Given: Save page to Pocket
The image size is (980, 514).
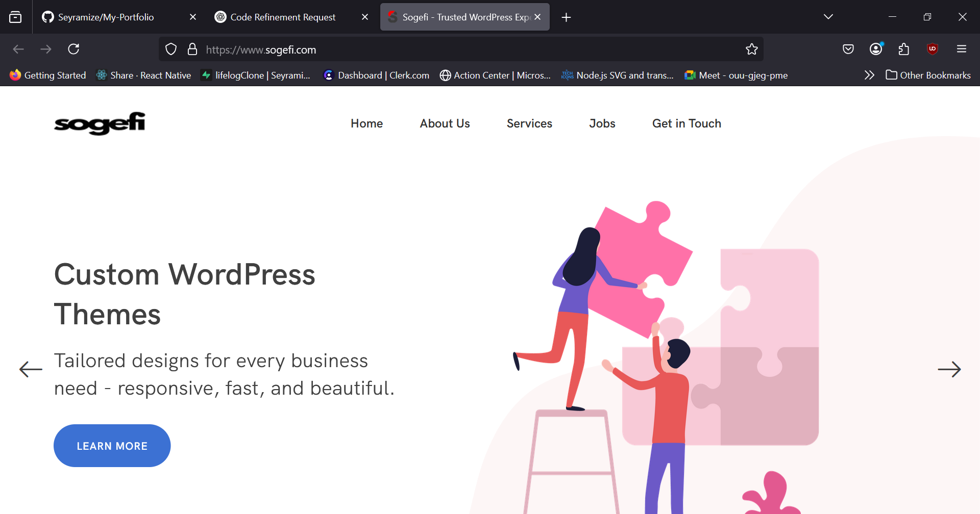Looking at the screenshot, I should (848, 49).
